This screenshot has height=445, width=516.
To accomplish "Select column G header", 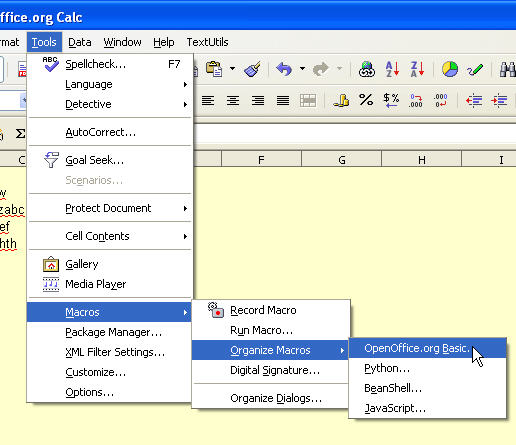I will [x=342, y=160].
